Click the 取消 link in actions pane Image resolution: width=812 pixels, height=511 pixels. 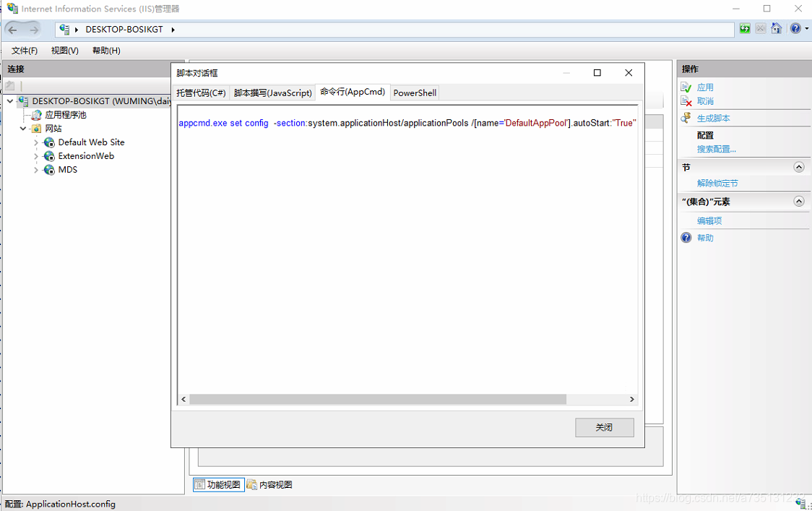point(705,101)
